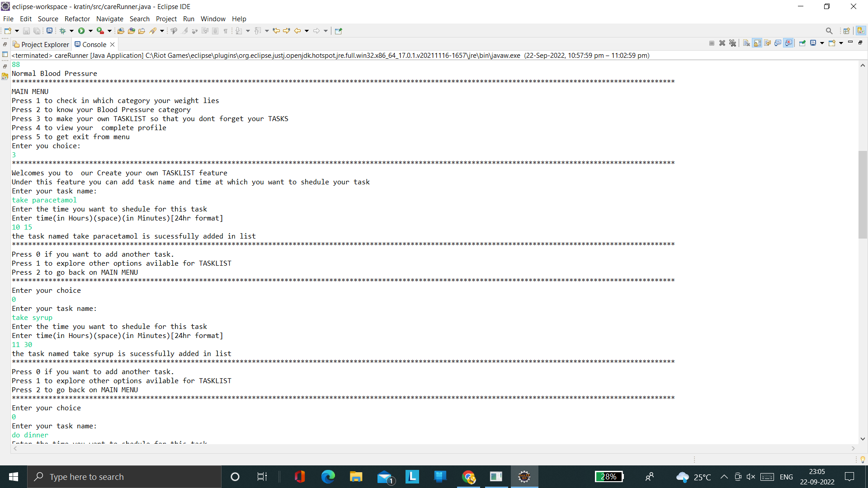Open the Eclipse search field magnifier

click(830, 31)
